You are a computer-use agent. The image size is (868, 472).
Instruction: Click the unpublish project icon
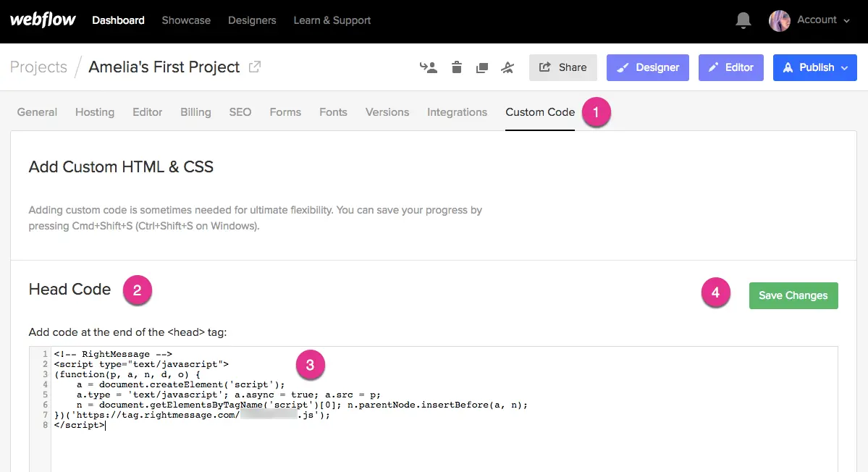(x=507, y=67)
